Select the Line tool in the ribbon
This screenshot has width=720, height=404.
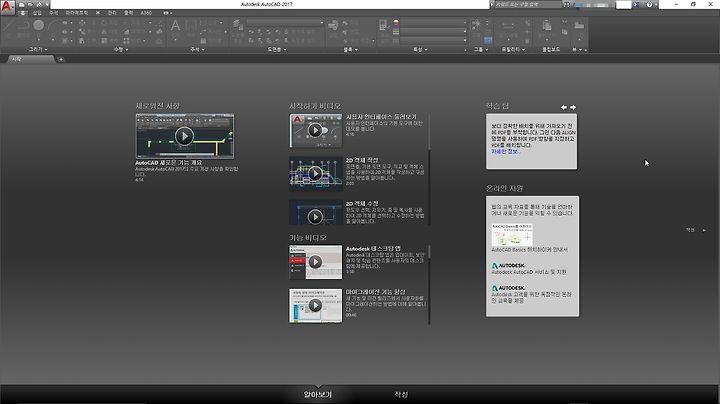click(8, 26)
